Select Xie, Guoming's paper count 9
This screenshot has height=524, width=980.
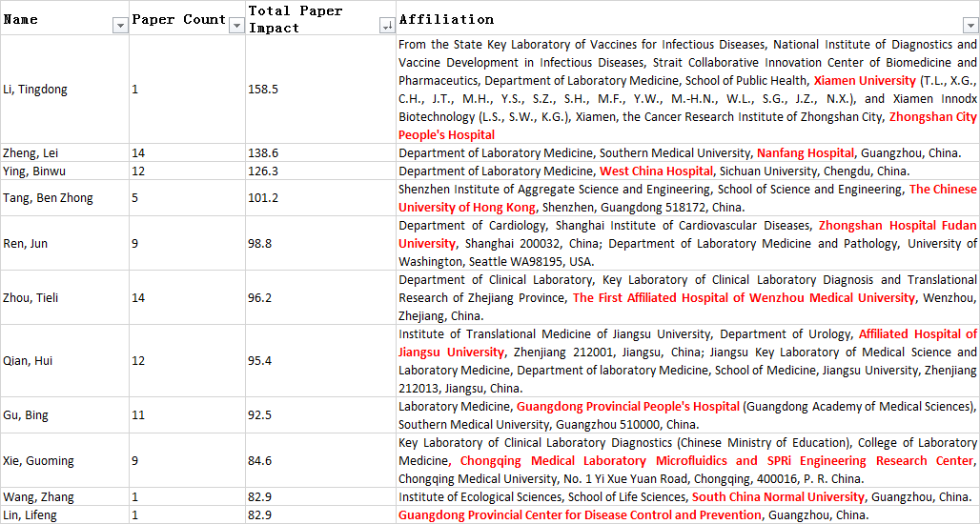click(188, 461)
